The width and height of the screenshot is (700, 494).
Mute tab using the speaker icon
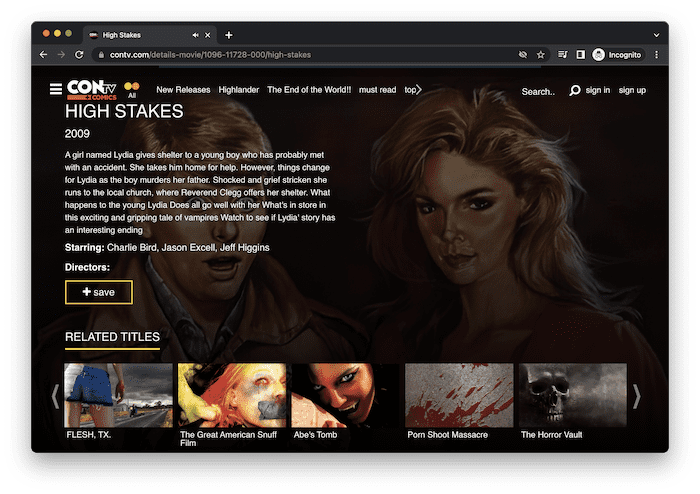pyautogui.click(x=196, y=35)
